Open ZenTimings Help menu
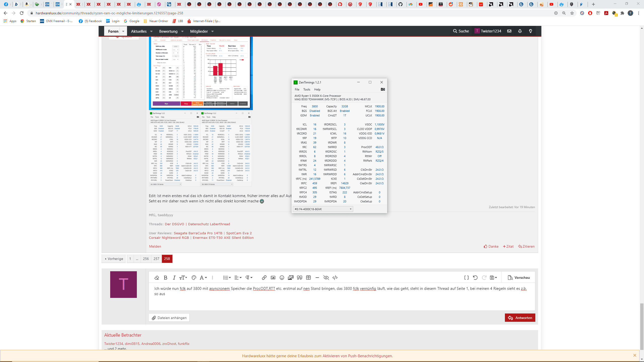The image size is (644, 362). pos(317,89)
